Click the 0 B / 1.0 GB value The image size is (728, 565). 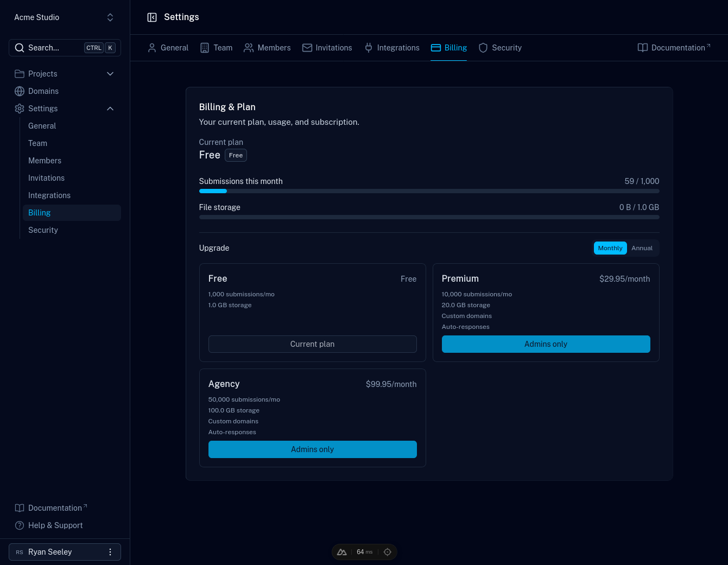(x=639, y=207)
